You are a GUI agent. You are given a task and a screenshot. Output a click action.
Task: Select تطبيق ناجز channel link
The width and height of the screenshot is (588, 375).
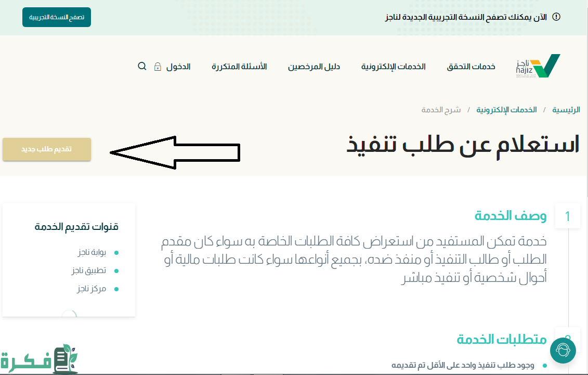[x=88, y=270]
